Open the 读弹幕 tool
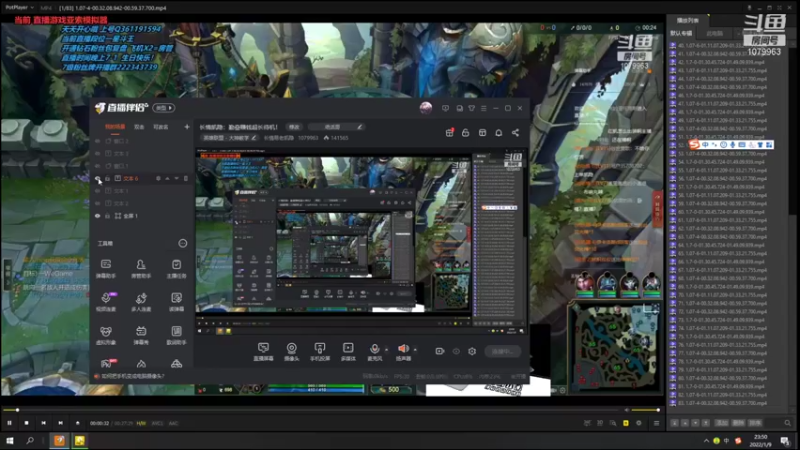 tap(176, 302)
